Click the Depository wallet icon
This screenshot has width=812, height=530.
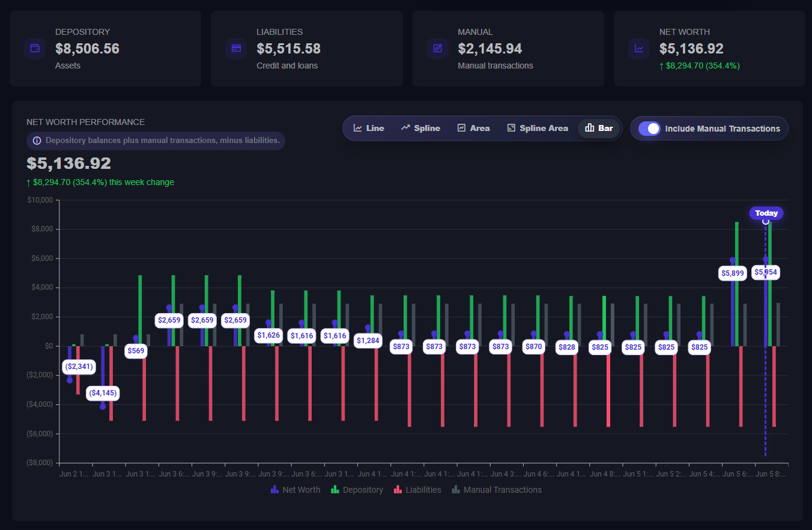(35, 49)
